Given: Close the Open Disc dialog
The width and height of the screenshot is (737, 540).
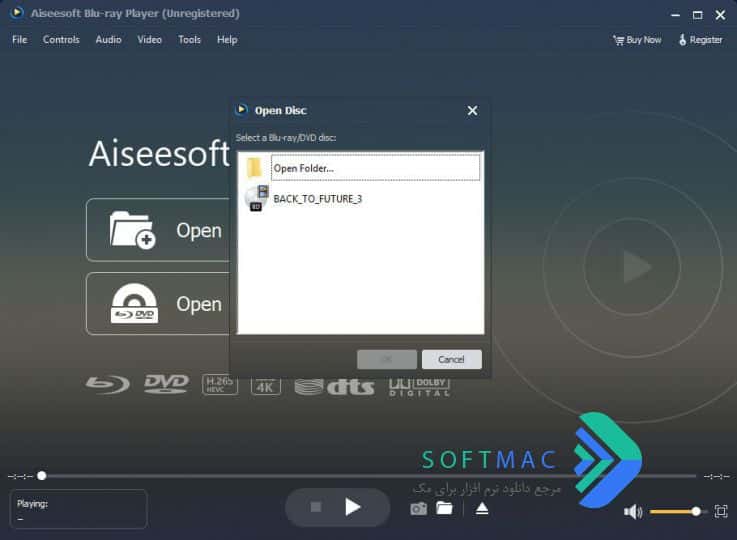Looking at the screenshot, I should [x=472, y=110].
